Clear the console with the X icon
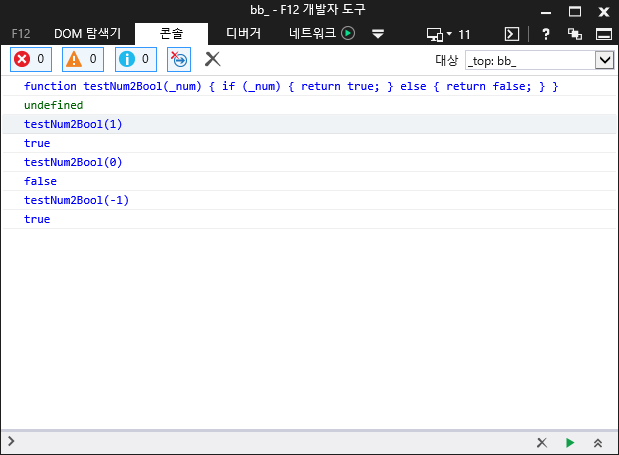Image resolution: width=619 pixels, height=455 pixels. point(212,59)
